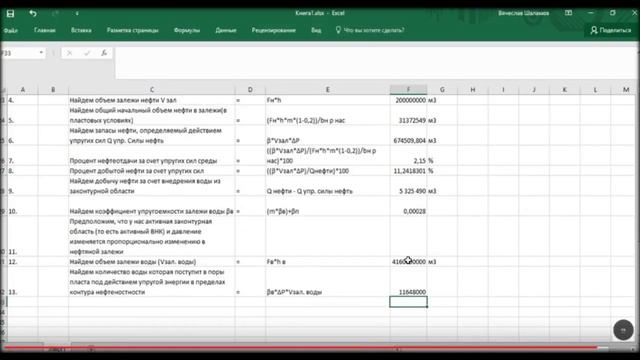
Task: Click the red video progress bar
Action: (x=300, y=348)
